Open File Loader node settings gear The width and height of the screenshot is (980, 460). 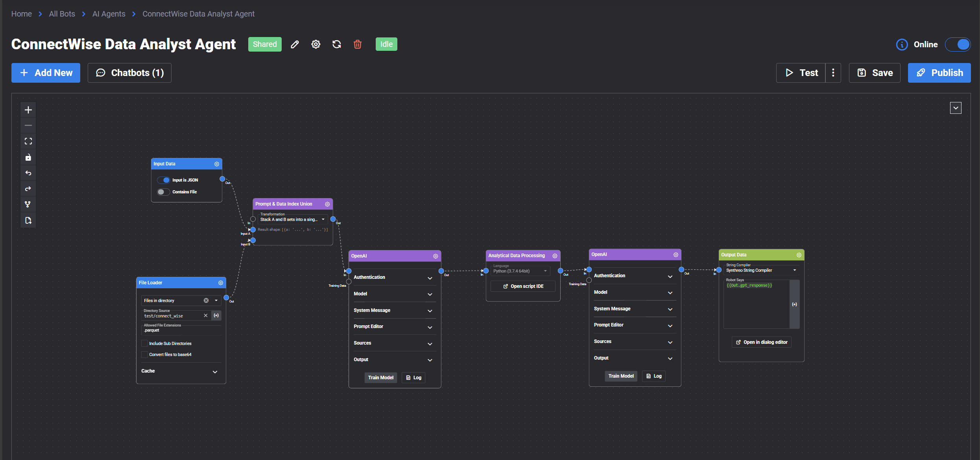[x=221, y=283]
